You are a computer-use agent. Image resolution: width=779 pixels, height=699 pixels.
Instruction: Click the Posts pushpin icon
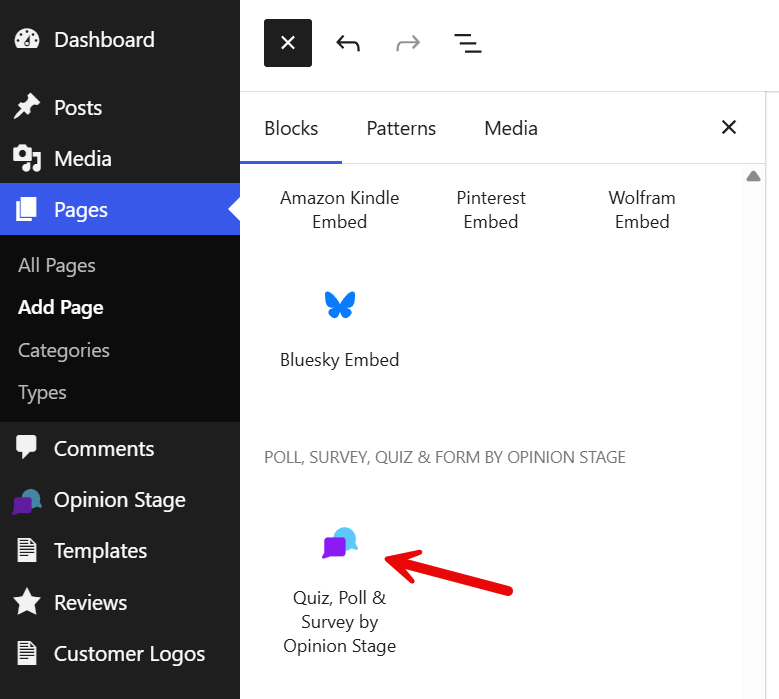pos(27,106)
